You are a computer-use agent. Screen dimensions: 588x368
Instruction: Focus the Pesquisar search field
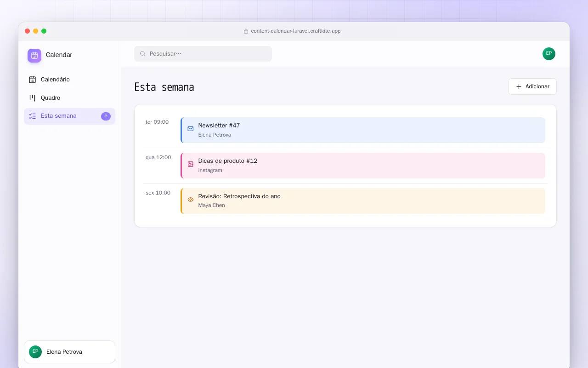[203, 54]
